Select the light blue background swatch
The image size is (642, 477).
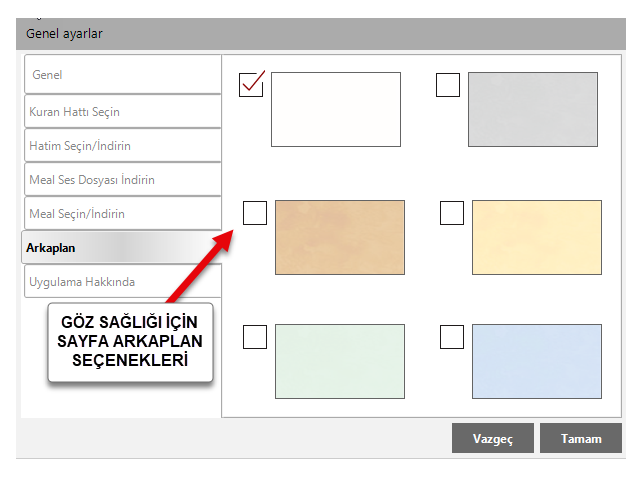537,362
